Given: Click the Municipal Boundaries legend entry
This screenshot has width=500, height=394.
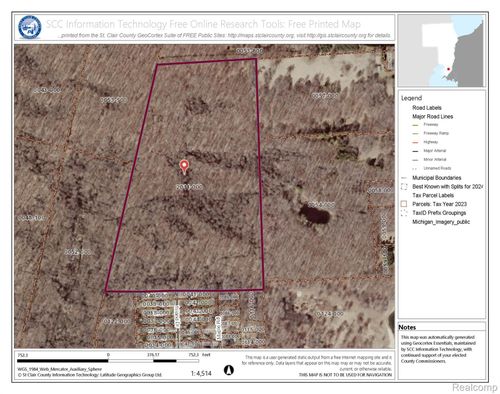Looking at the screenshot, I should click(x=437, y=178).
